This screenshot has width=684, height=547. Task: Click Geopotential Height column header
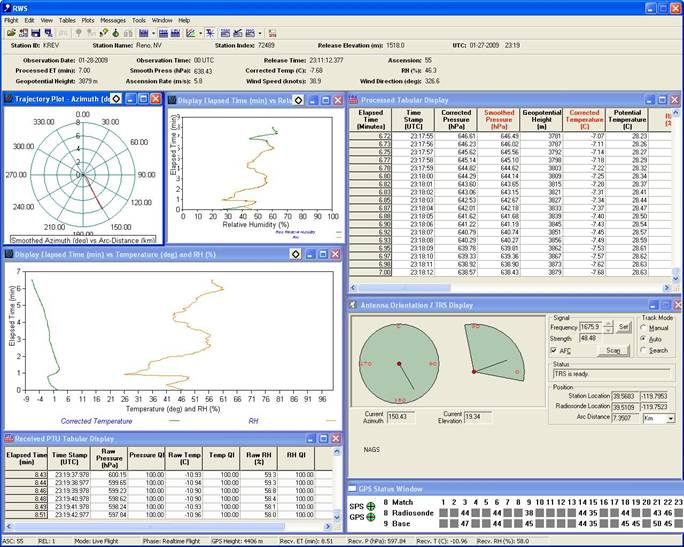click(542, 120)
